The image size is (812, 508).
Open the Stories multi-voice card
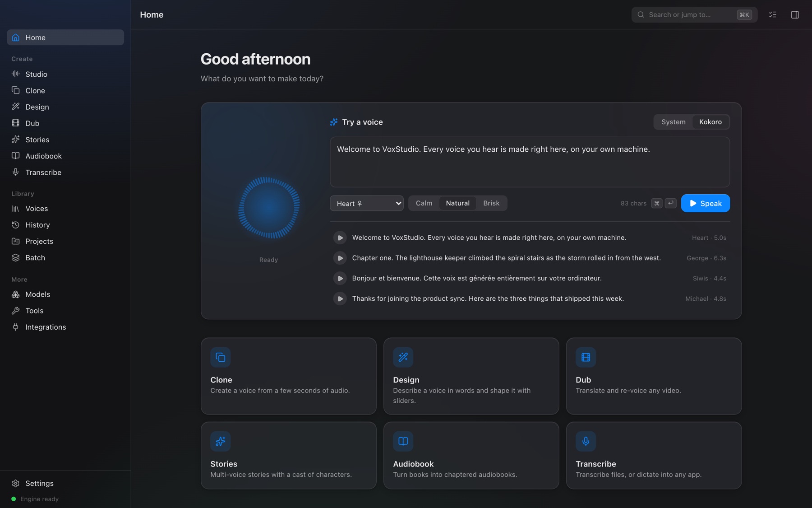[288, 456]
